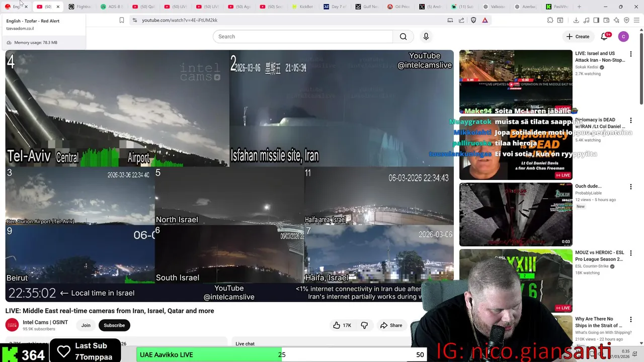The image size is (644, 362).
Task: Click the Join channel button
Action: click(x=86, y=325)
